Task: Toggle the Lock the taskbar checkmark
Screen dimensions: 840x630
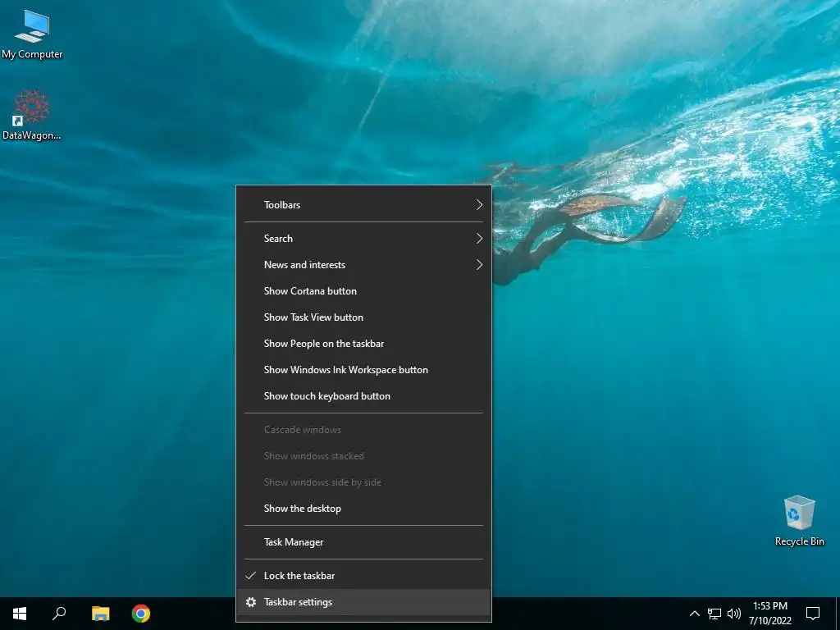Action: point(250,576)
